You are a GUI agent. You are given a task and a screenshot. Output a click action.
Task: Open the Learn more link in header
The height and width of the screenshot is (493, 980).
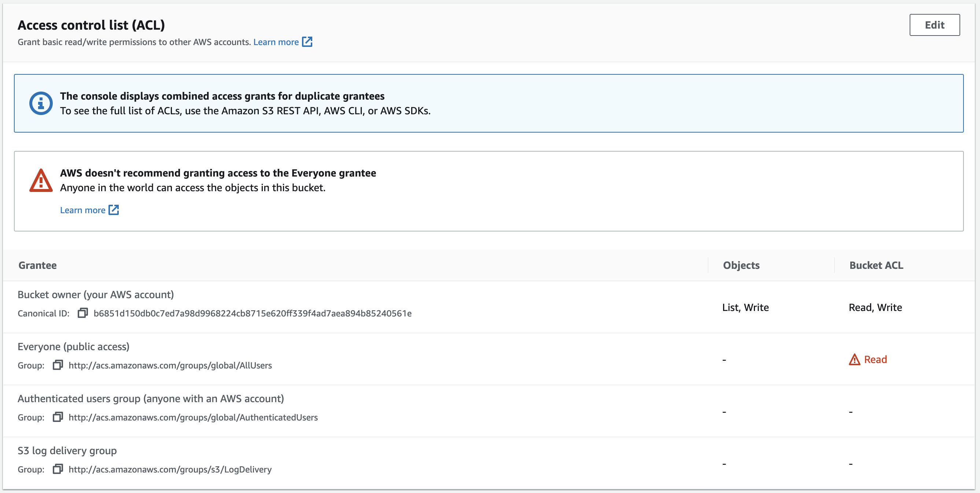coord(276,42)
